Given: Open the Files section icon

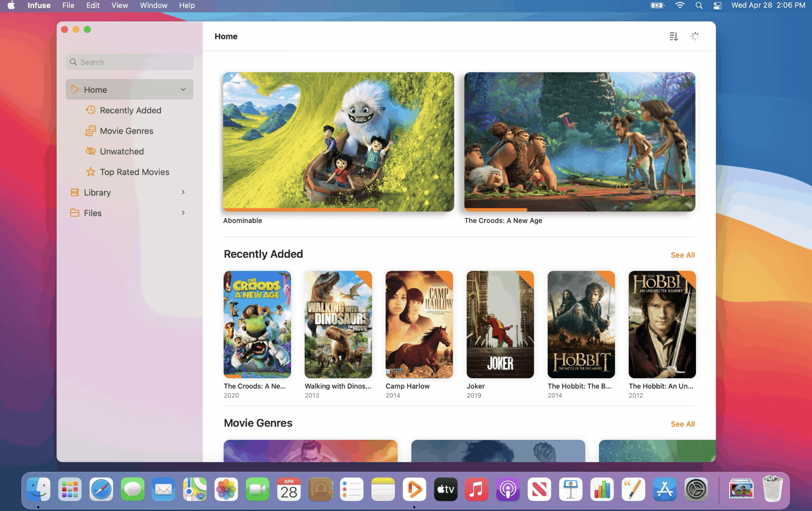Looking at the screenshot, I should [75, 213].
